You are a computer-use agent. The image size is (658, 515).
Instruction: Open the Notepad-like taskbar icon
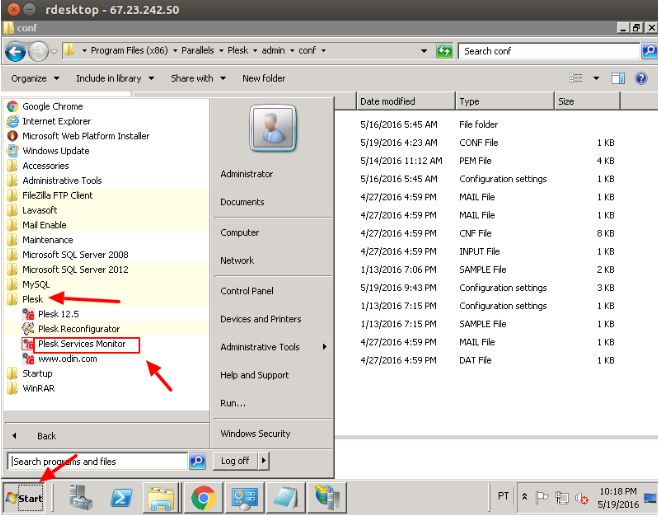point(286,498)
